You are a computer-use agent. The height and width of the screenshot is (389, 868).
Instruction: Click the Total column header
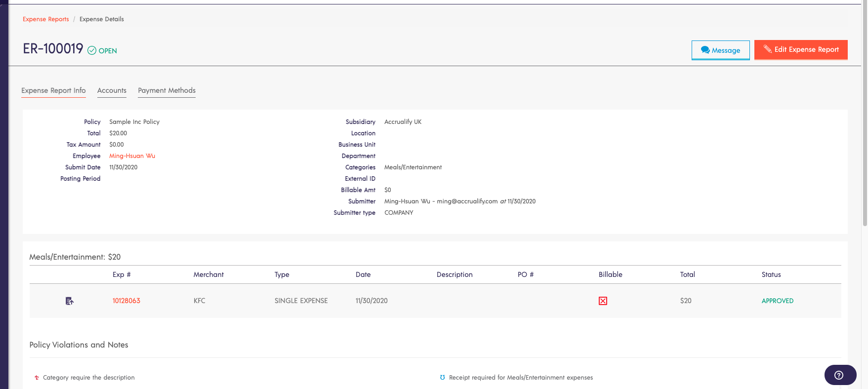pyautogui.click(x=687, y=274)
